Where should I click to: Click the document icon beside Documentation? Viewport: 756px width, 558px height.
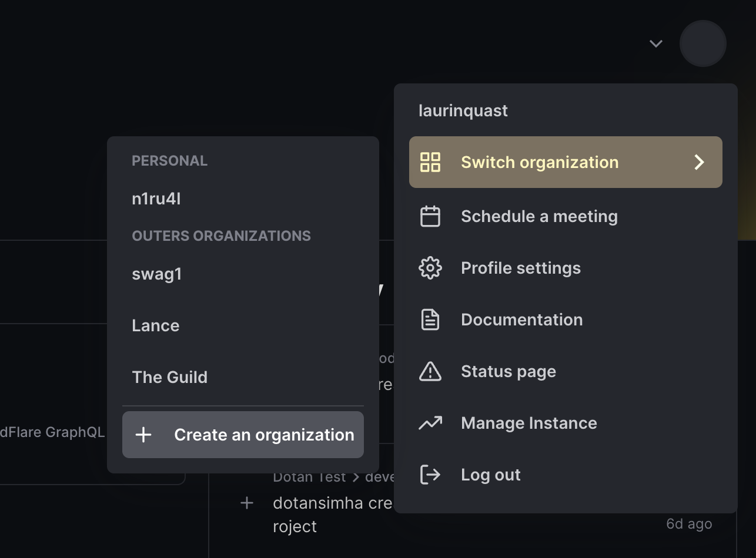coord(431,320)
